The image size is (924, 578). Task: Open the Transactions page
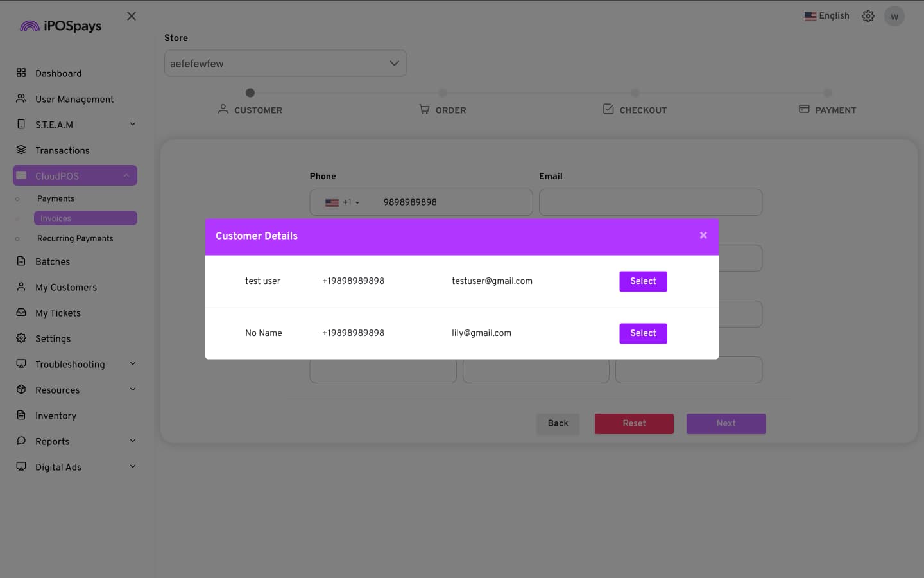click(62, 150)
